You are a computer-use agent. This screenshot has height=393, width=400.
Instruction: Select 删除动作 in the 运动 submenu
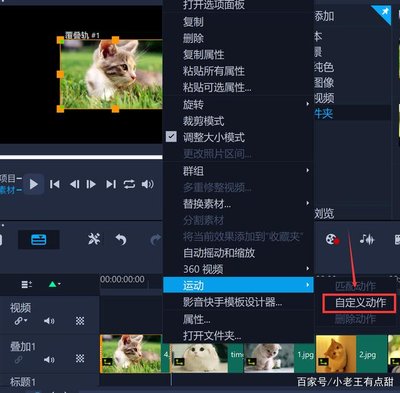[x=355, y=319]
